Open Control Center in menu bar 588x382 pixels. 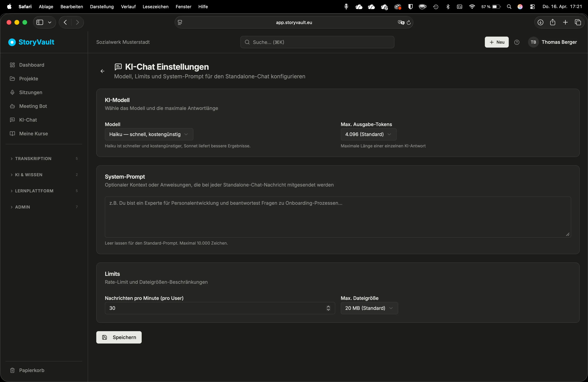click(x=532, y=7)
